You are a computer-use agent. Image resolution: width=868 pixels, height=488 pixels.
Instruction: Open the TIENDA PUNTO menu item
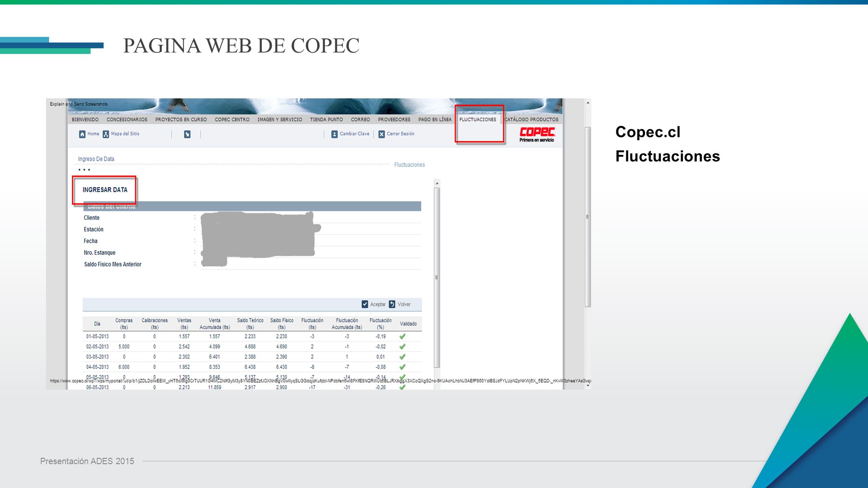click(x=327, y=120)
